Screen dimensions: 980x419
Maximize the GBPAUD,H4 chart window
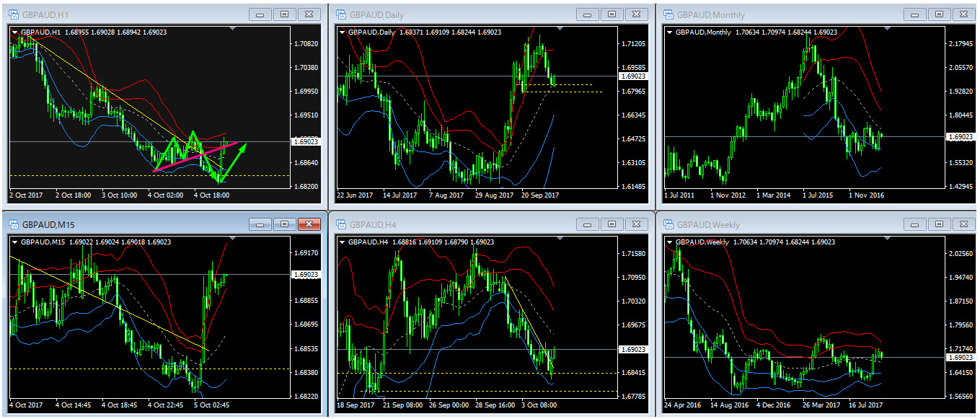click(611, 224)
